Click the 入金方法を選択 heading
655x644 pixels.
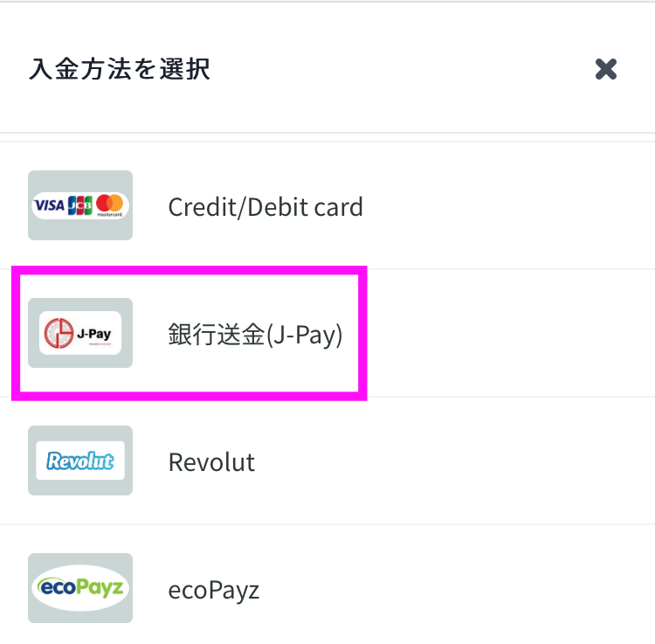point(120,69)
